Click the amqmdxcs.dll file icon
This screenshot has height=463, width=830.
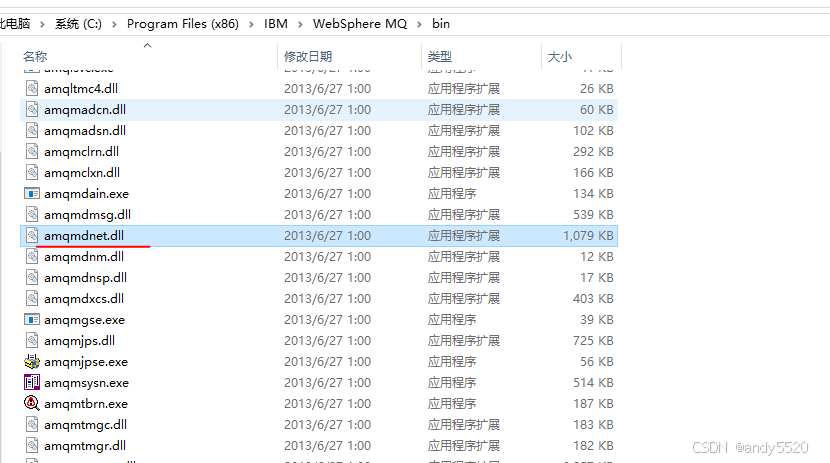point(32,298)
